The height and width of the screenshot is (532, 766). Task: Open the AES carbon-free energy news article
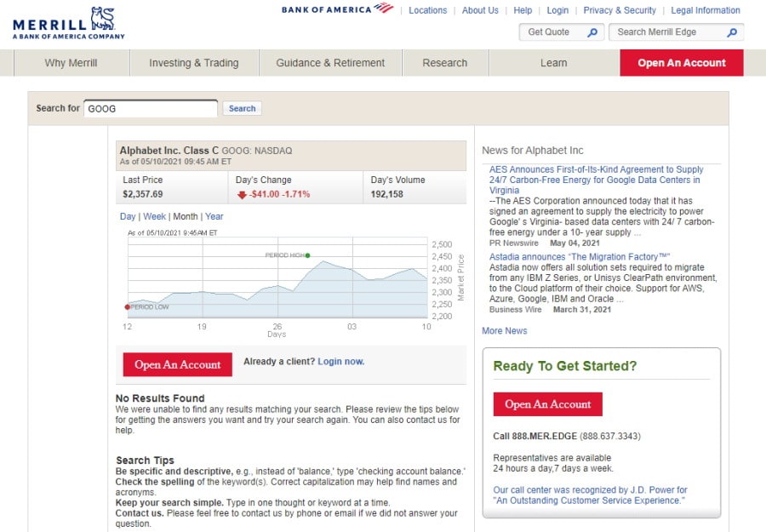click(596, 180)
